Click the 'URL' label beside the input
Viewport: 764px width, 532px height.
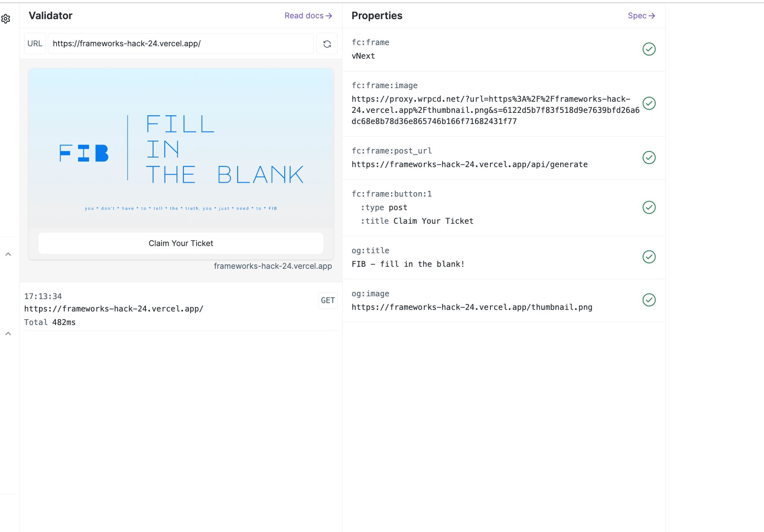pos(35,43)
